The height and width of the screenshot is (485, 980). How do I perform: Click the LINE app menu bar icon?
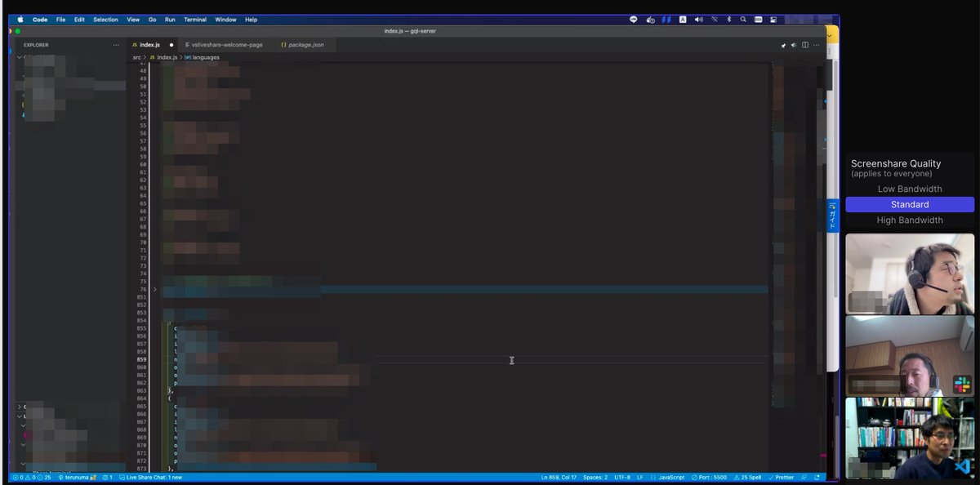pyautogui.click(x=634, y=20)
